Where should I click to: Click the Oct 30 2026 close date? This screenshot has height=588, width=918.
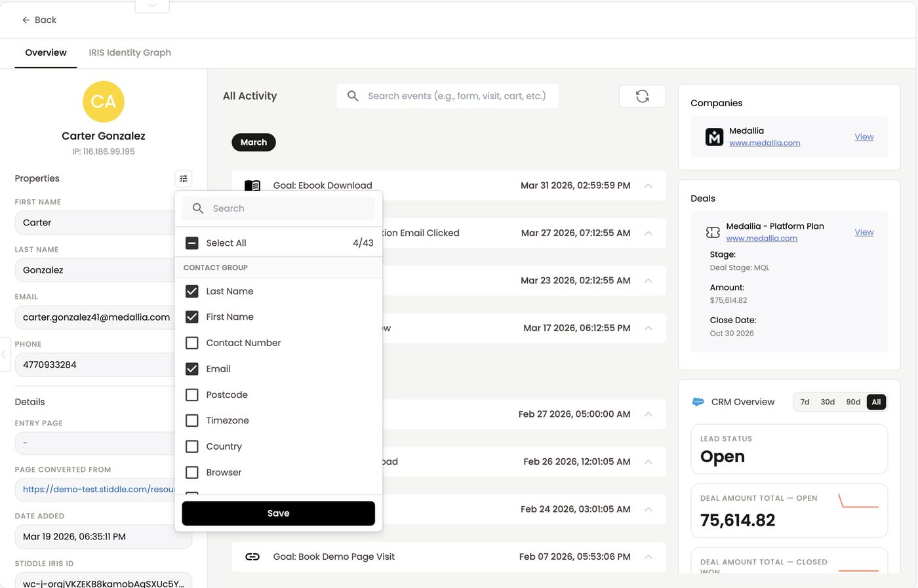[x=732, y=333]
